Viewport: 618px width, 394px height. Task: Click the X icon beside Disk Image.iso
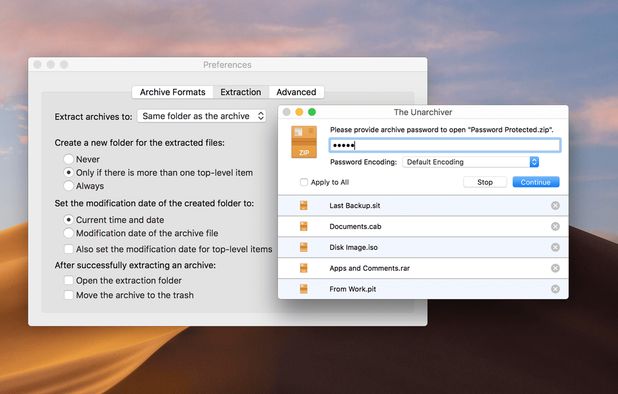pos(555,247)
